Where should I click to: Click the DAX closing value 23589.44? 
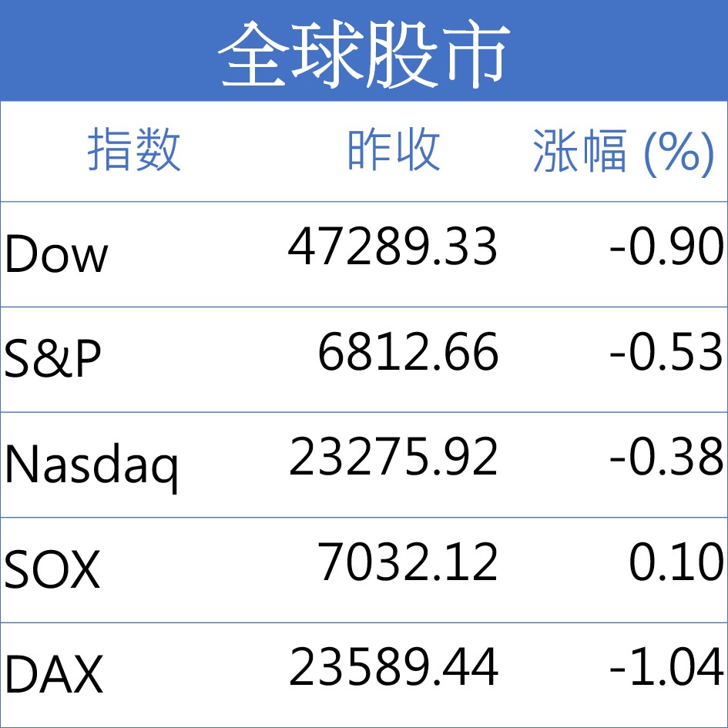point(393,668)
